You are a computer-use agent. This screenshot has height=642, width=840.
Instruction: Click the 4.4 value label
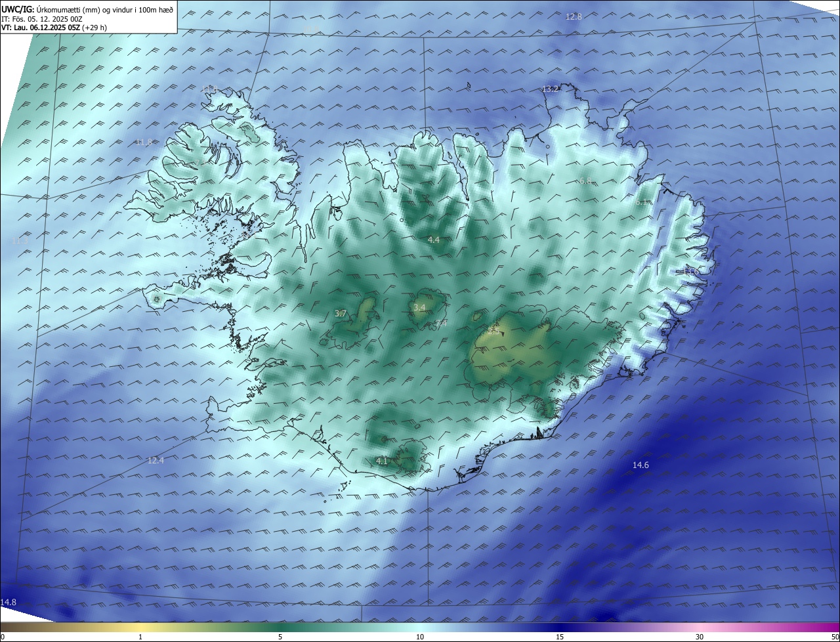pos(433,240)
